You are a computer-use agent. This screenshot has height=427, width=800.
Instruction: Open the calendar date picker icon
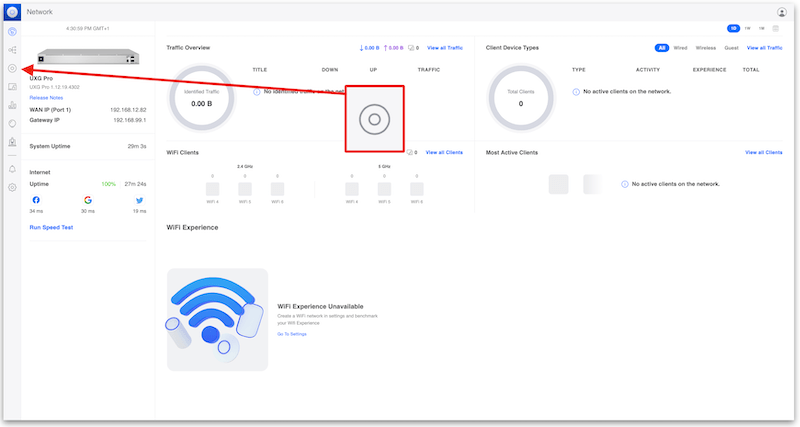776,29
